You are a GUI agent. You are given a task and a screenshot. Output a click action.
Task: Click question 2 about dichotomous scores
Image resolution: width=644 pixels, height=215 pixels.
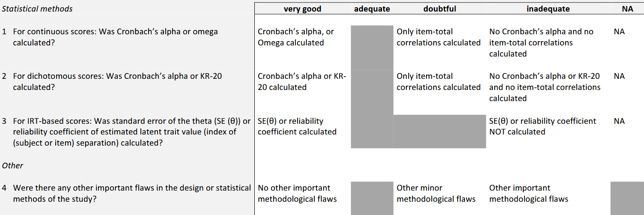coord(118,81)
